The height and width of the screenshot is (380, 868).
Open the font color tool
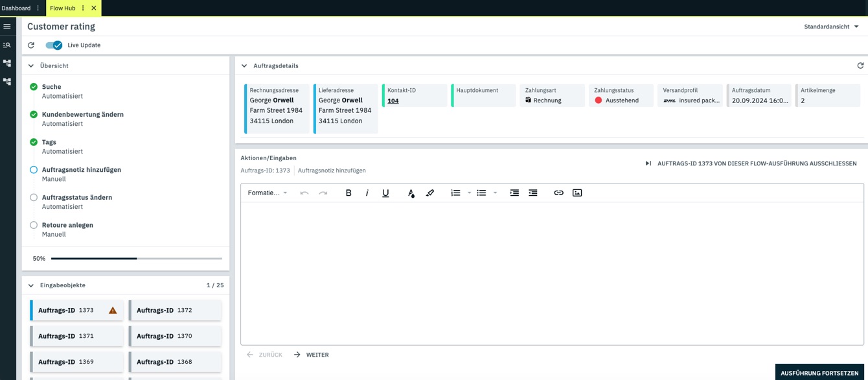coord(411,193)
